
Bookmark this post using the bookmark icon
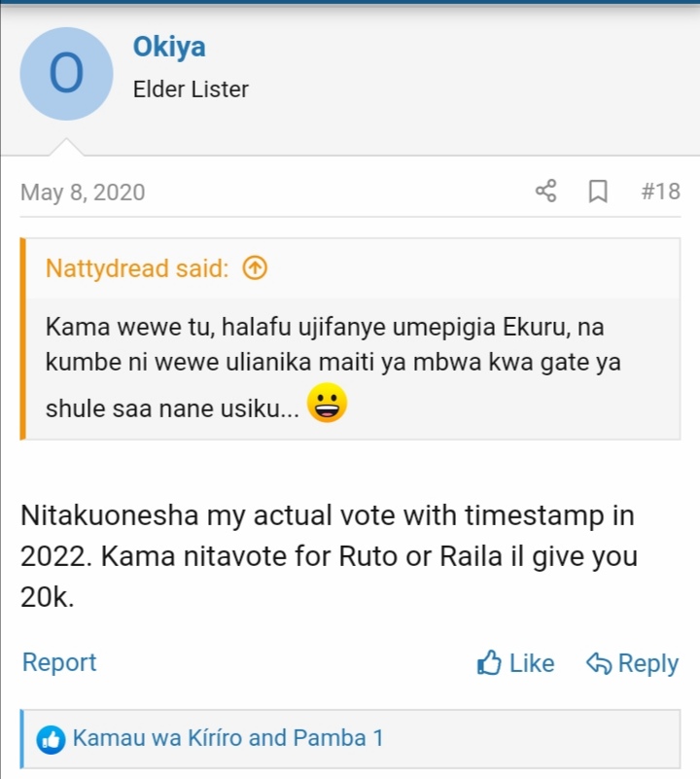pos(599,192)
